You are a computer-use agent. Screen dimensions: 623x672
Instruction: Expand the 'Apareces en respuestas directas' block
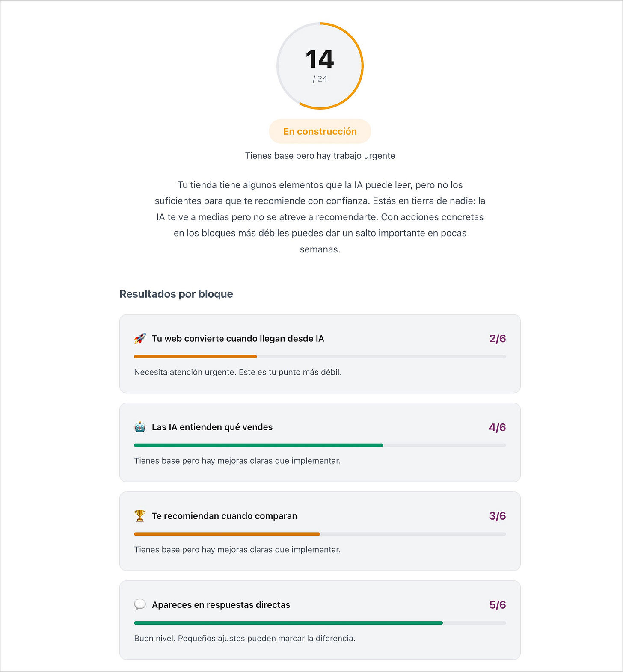click(x=320, y=620)
